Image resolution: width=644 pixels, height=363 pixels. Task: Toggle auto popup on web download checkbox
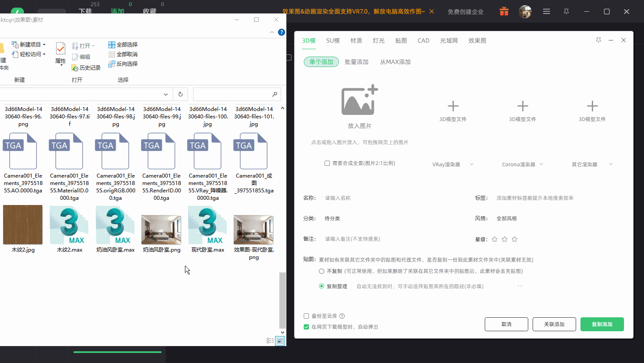point(306,327)
